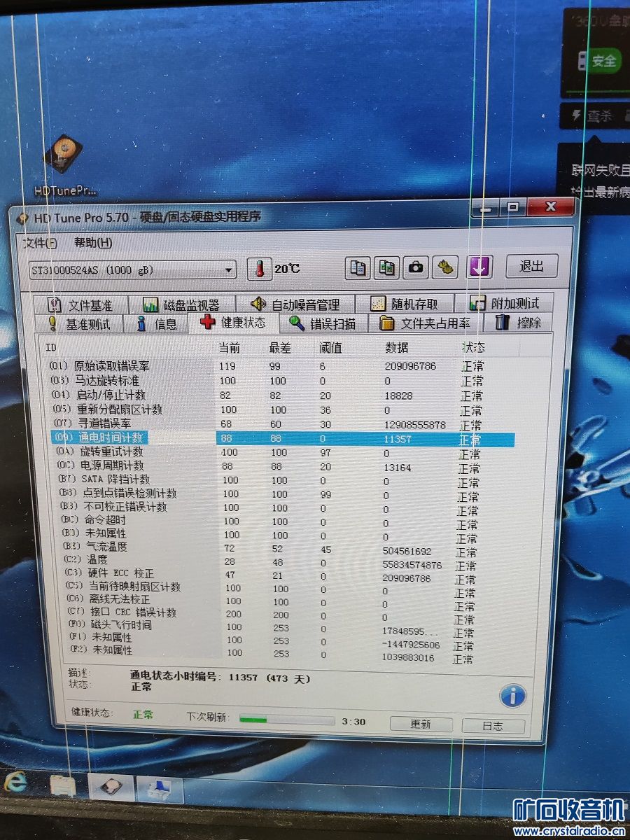Click the temperature thermometer icon
This screenshot has height=840, width=630.
click(x=260, y=269)
